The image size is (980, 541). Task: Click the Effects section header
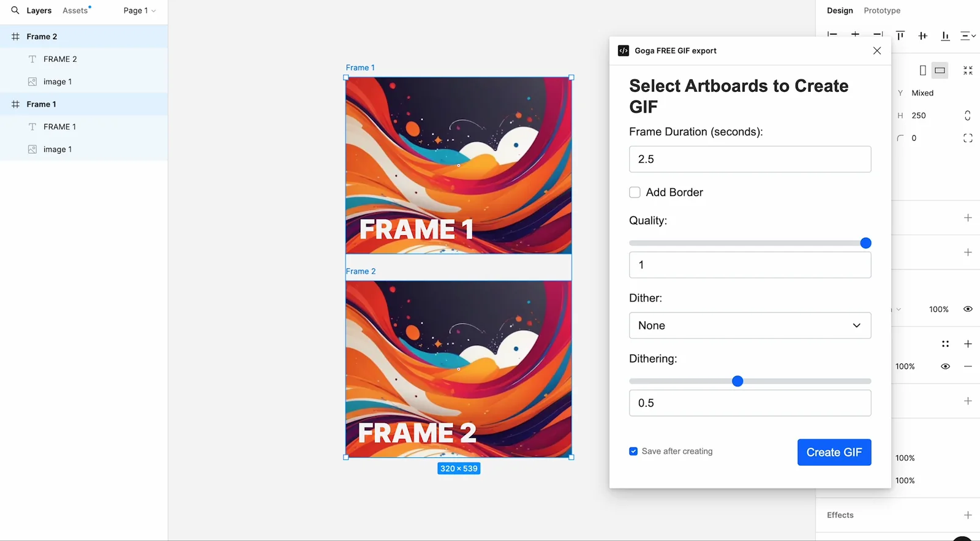click(x=840, y=515)
